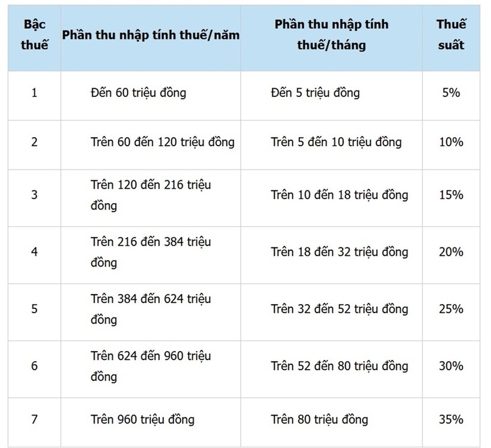491x448 pixels.
Task: Select the "Đến 5 triệu đồng" cell
Action: point(315,93)
